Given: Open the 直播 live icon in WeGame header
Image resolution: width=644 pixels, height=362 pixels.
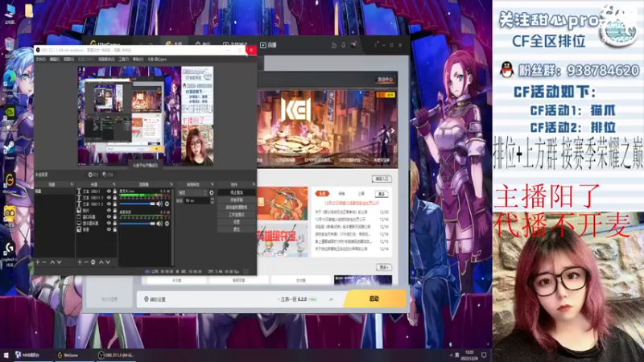Looking at the screenshot, I should [268, 45].
